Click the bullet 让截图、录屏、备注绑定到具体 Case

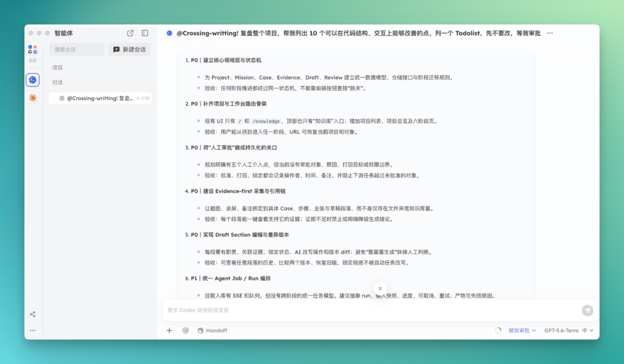tap(320, 209)
